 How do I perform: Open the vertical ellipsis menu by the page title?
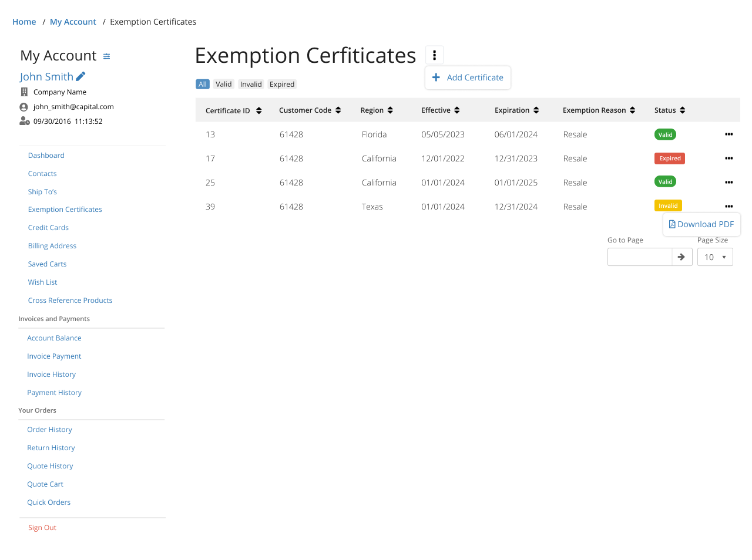pos(434,55)
